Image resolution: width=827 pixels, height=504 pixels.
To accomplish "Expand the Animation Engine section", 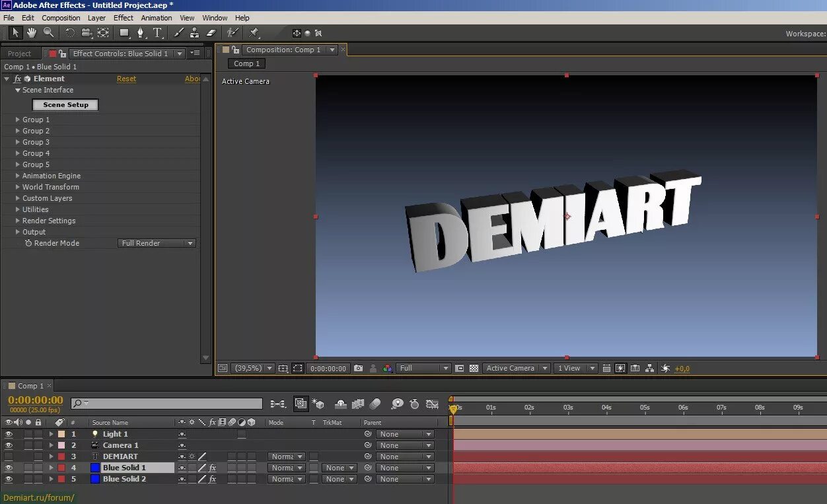I will pos(18,176).
